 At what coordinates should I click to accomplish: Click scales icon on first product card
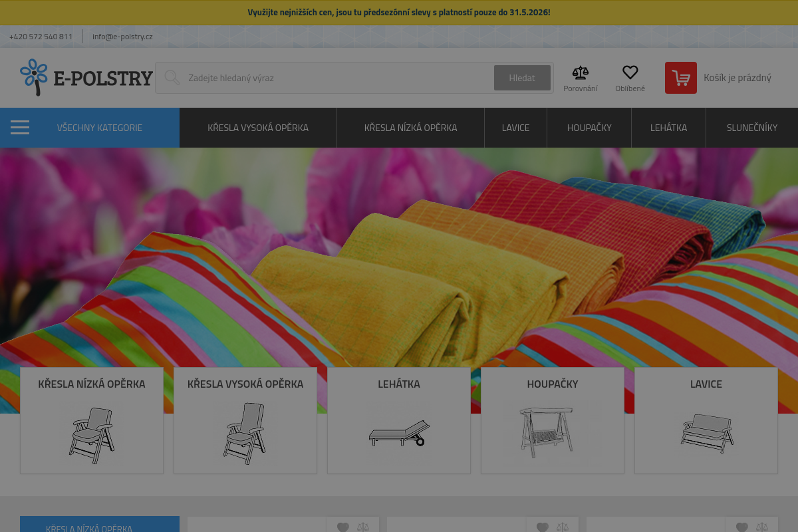pyautogui.click(x=363, y=527)
